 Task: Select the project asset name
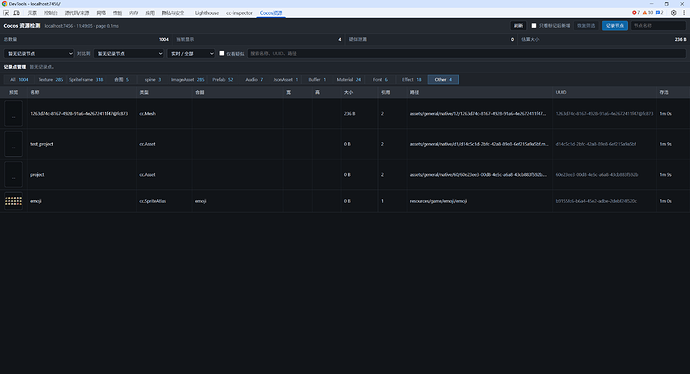37,175
